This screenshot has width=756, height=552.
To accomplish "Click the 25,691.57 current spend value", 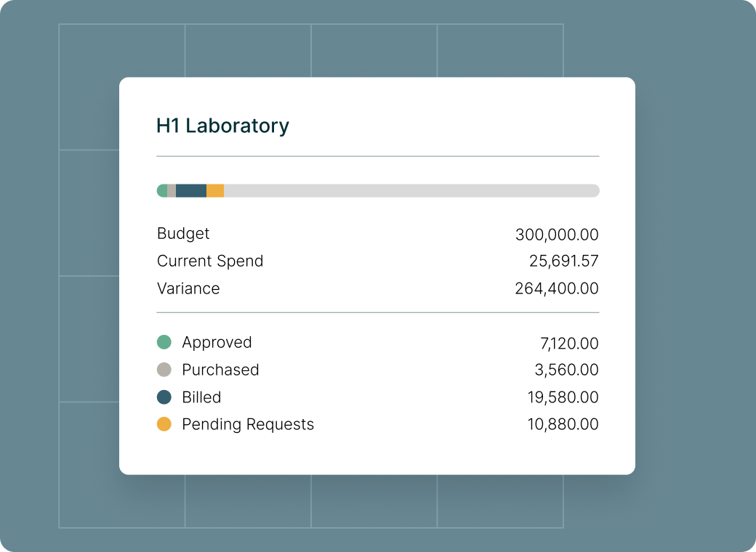I will pyautogui.click(x=563, y=261).
